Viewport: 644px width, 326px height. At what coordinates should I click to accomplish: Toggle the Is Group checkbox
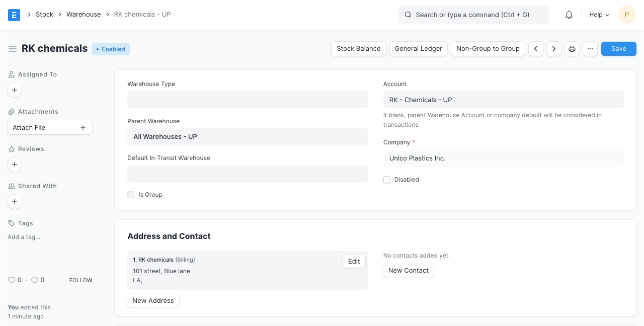131,195
